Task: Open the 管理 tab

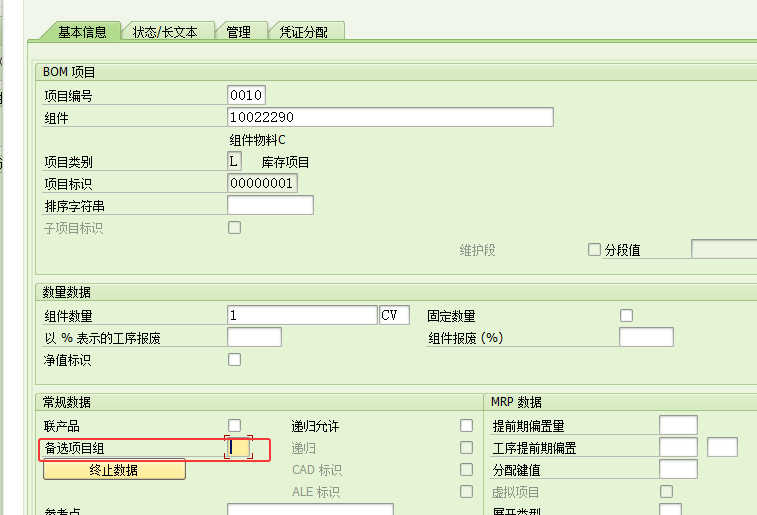Action: pyautogui.click(x=239, y=32)
